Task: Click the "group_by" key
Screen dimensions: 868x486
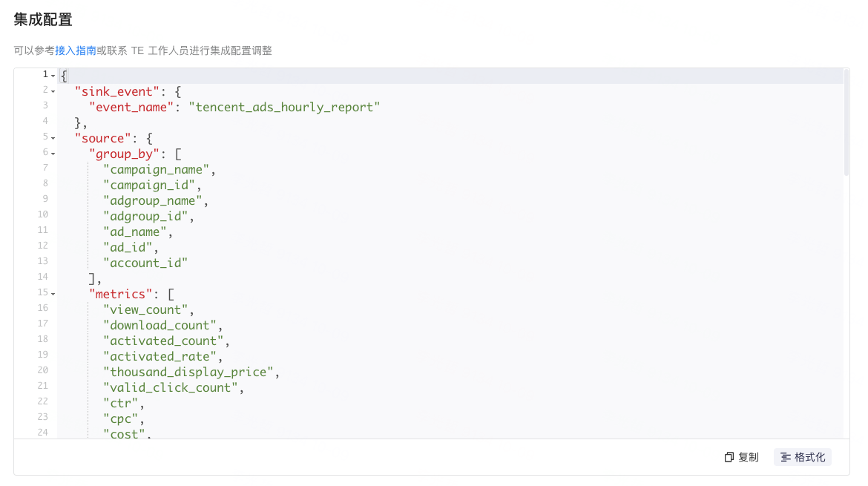Action: click(x=124, y=154)
